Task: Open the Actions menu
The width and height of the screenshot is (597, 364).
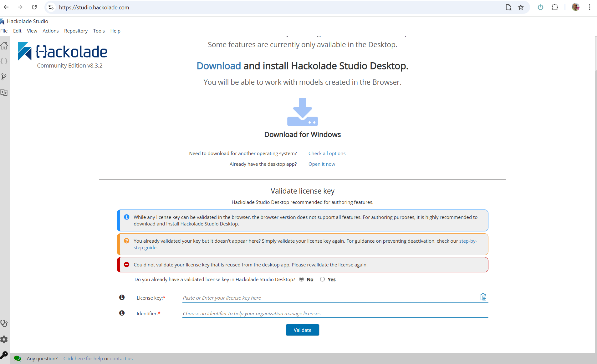Action: point(51,31)
